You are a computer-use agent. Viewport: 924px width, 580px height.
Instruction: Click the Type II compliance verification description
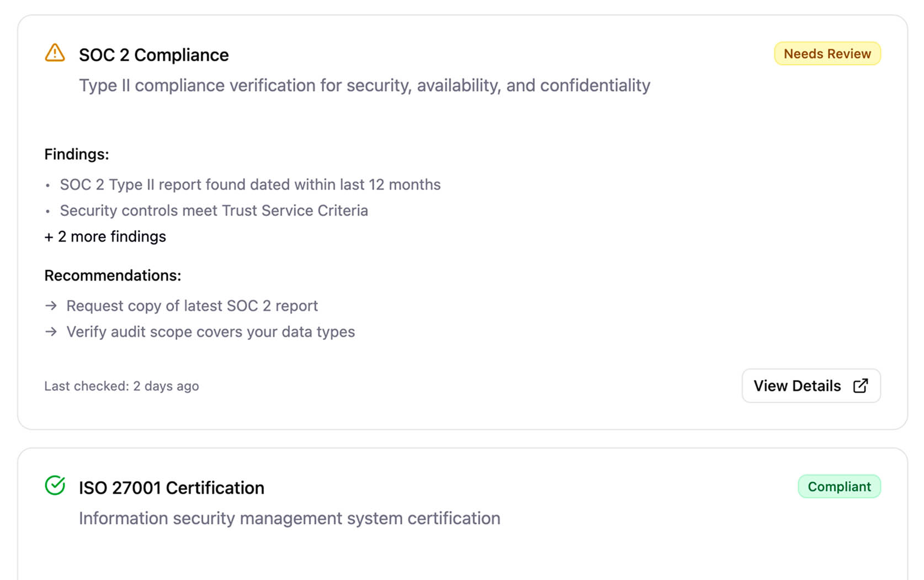pyautogui.click(x=364, y=85)
